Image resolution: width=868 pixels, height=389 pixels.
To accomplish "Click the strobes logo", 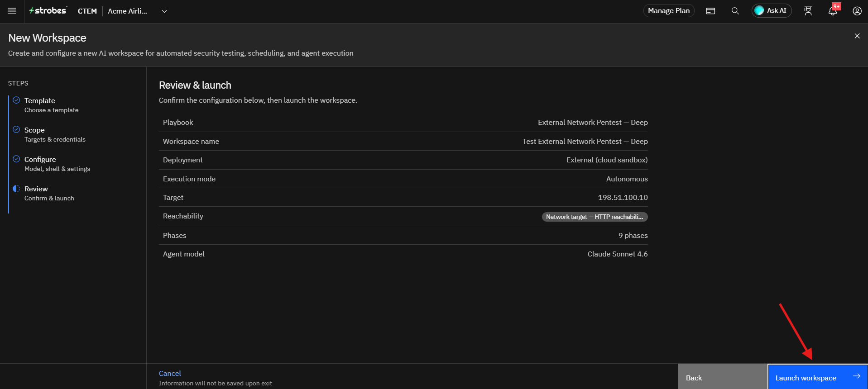I will tap(48, 10).
